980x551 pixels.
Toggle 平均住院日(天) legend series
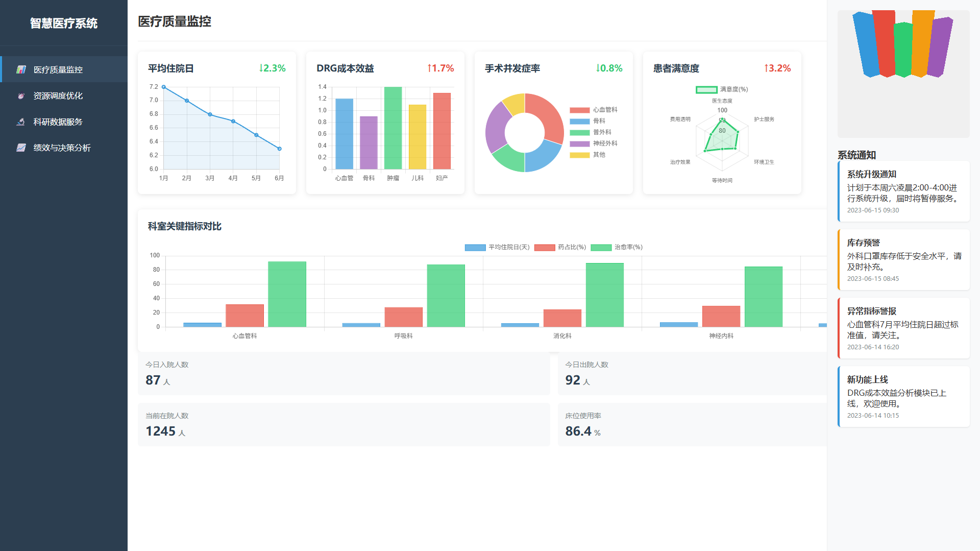click(x=497, y=247)
